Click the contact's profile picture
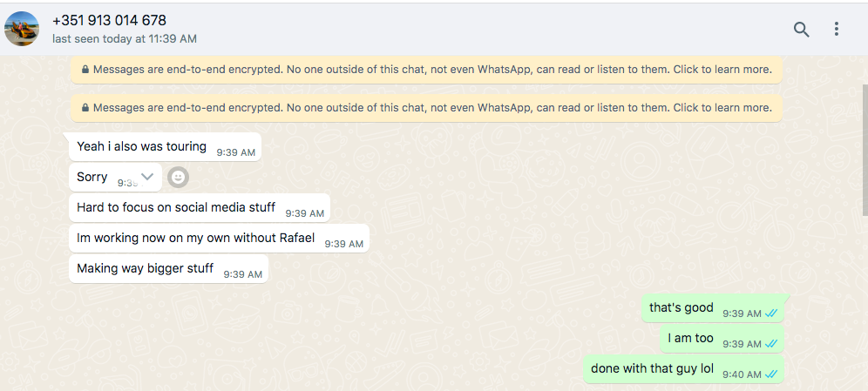Screen dimensions: 868x391 [x=22, y=29]
